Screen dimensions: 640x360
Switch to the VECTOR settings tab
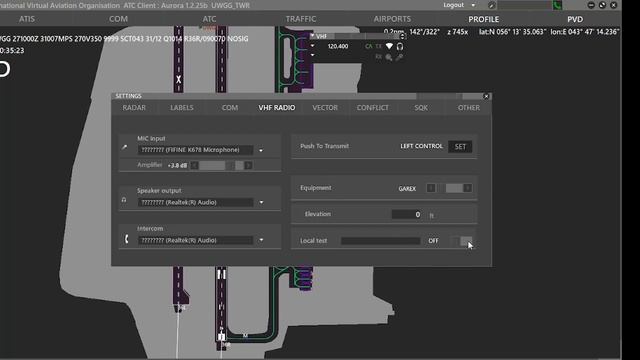tap(325, 108)
